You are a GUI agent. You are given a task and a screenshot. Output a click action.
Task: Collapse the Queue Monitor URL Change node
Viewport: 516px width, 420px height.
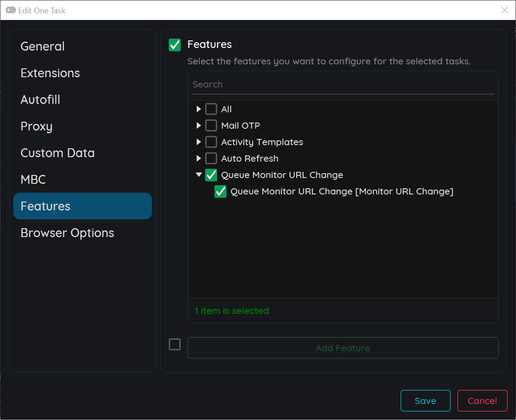[x=198, y=174]
